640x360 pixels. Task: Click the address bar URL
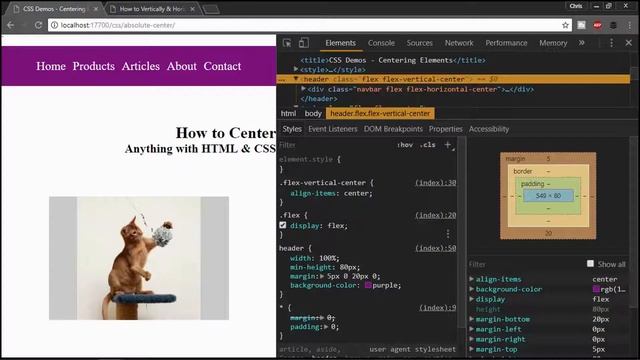coord(118,25)
